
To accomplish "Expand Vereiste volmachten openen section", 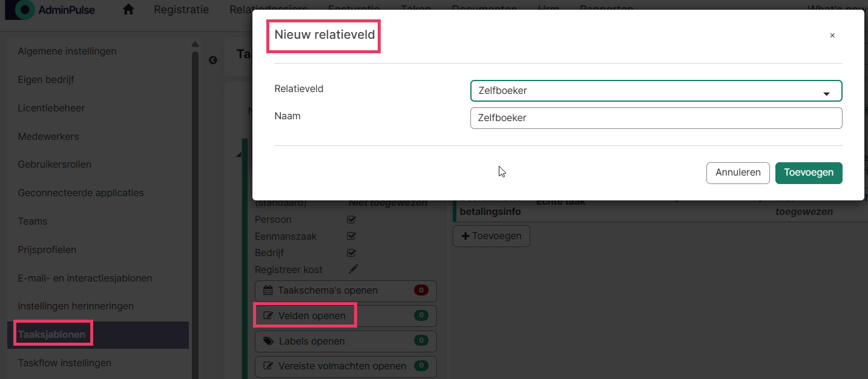I will point(346,366).
